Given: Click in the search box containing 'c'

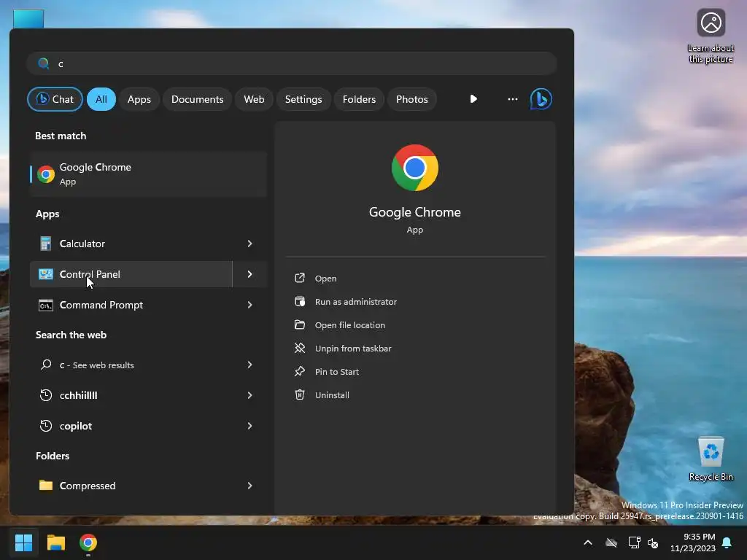Looking at the screenshot, I should [292, 63].
